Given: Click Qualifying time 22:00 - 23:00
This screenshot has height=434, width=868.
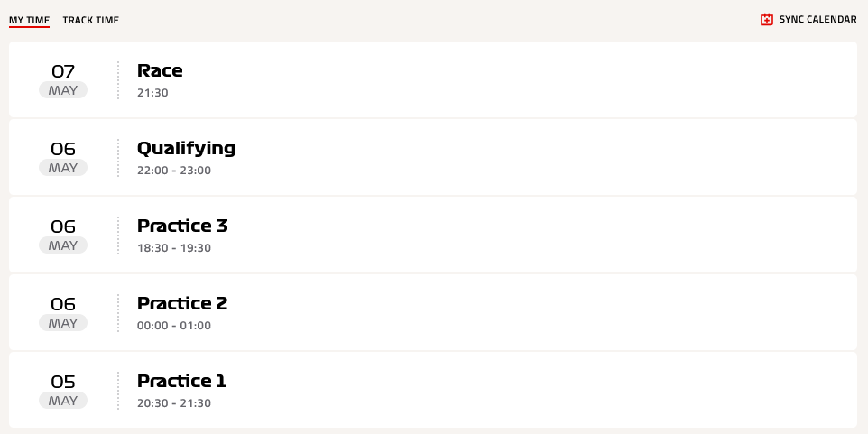Looking at the screenshot, I should [174, 170].
